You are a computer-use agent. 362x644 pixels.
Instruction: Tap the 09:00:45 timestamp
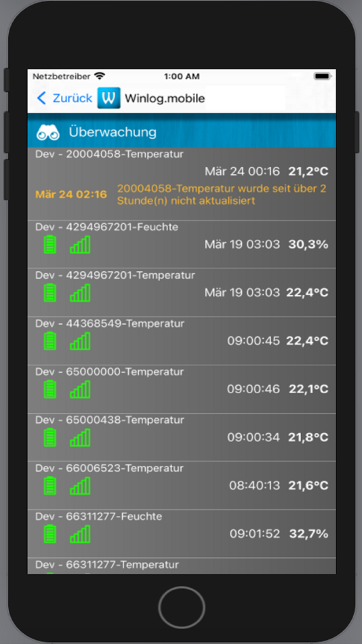point(254,341)
